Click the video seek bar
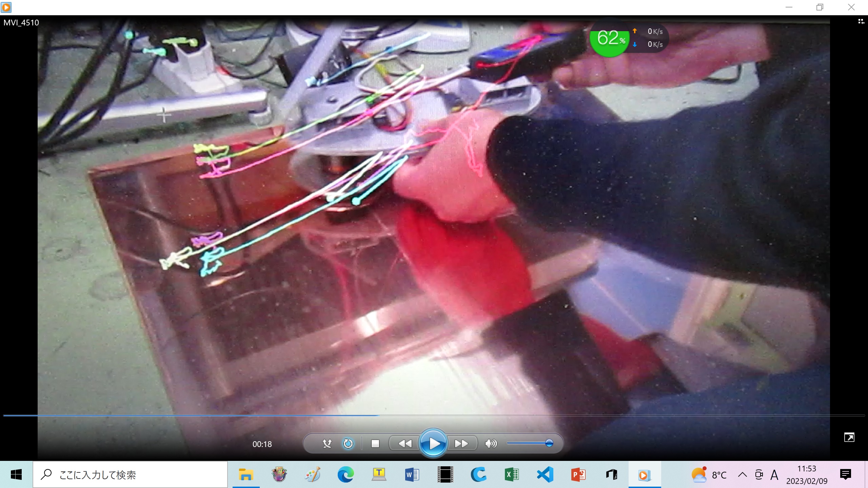Screen dimensions: 868x488 (434, 415)
